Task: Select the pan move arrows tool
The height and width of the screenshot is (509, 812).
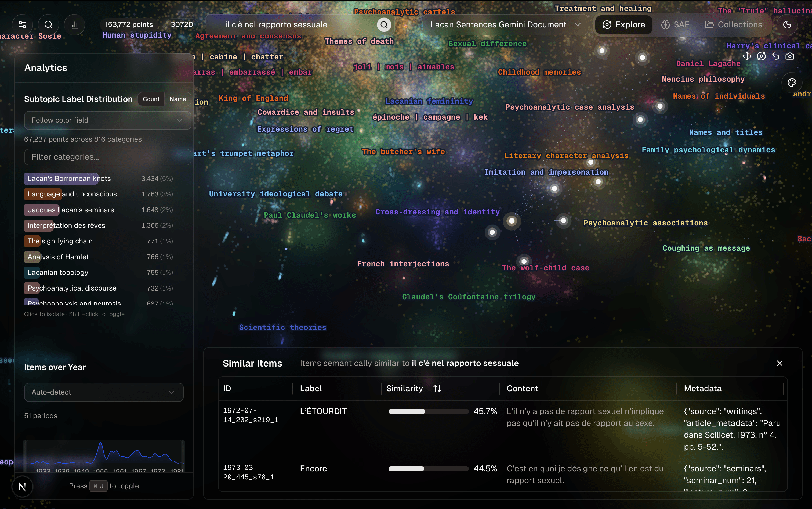Action: coord(747,56)
